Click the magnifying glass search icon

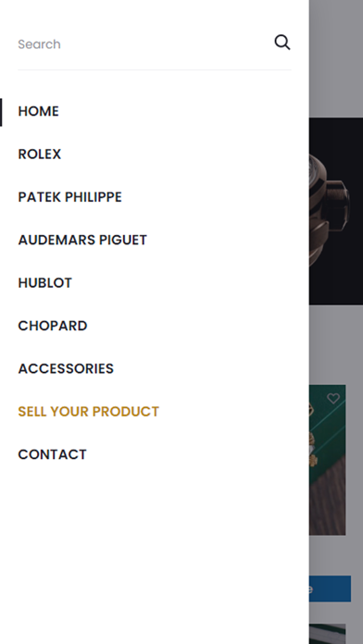282,43
